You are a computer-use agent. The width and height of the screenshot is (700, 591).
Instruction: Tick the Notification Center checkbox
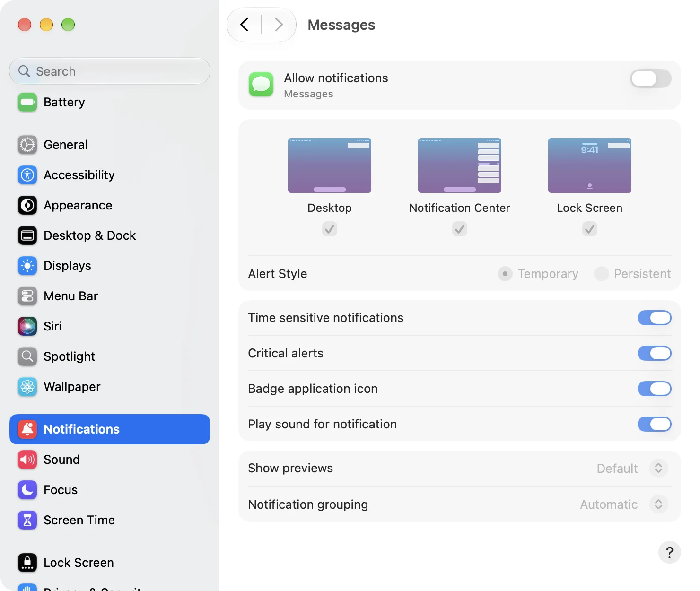(460, 229)
